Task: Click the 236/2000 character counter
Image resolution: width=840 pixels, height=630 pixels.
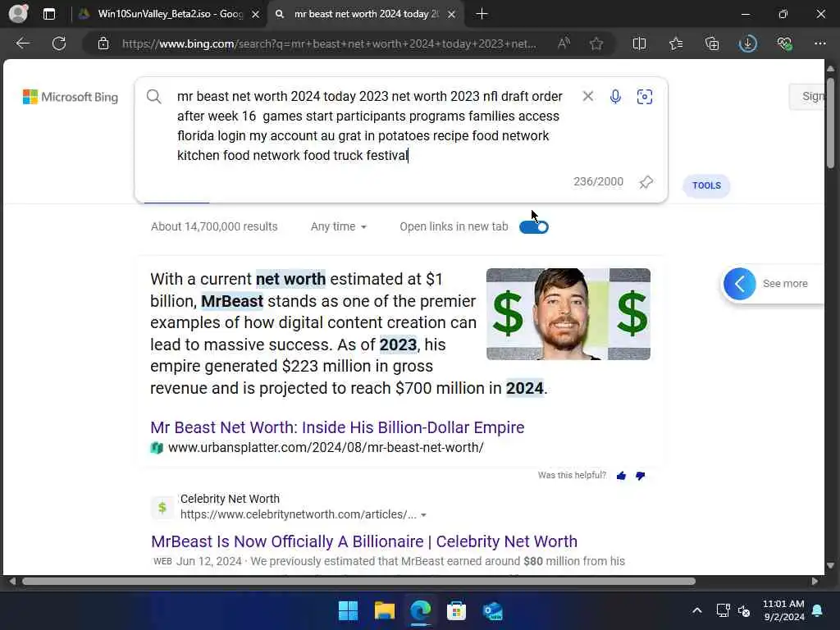Action: coord(598,181)
